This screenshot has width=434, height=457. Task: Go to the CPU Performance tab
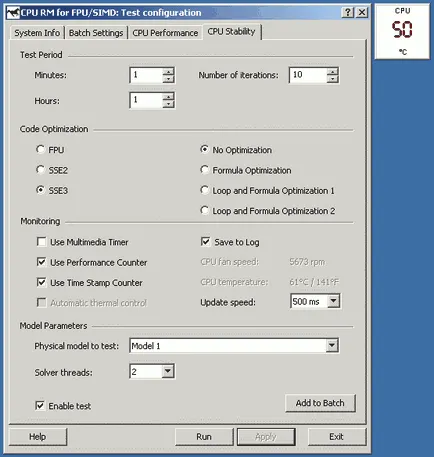click(165, 33)
